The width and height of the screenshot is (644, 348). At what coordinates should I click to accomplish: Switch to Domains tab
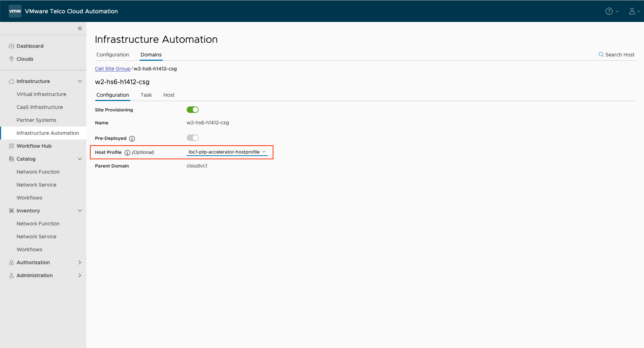151,55
